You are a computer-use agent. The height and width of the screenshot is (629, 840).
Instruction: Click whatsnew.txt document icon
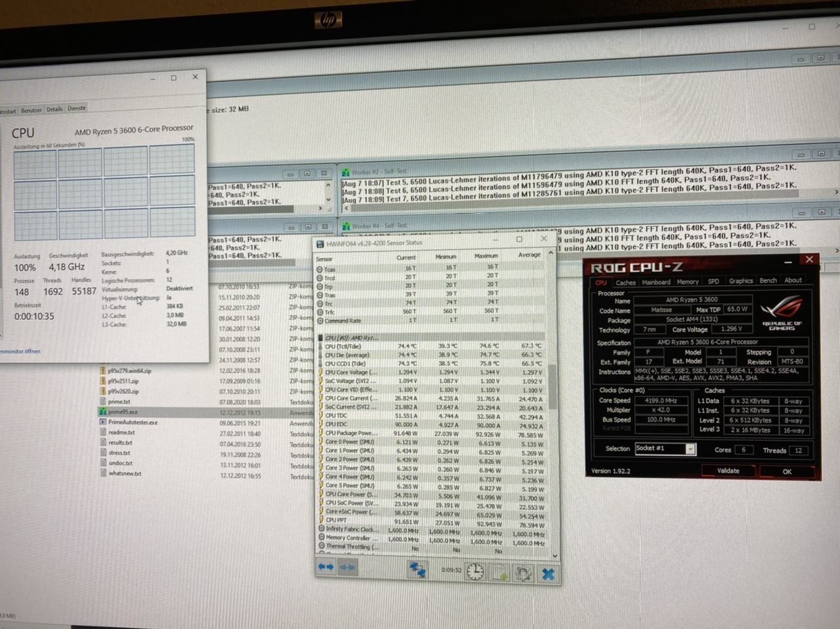(x=103, y=473)
